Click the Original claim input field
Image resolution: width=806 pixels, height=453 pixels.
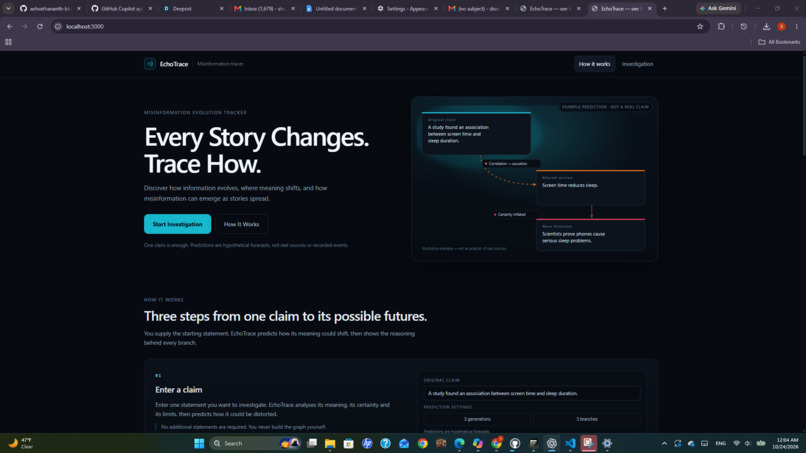(532, 393)
